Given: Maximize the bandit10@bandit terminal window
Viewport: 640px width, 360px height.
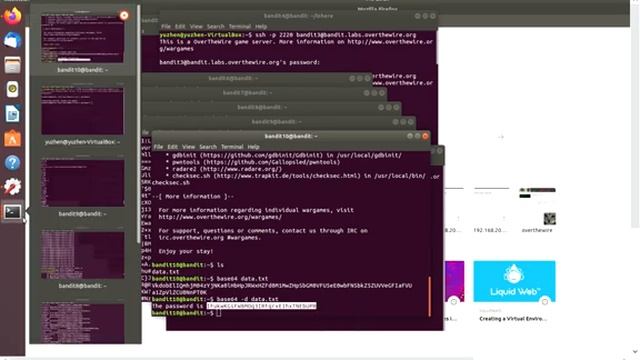Looking at the screenshot, I should [418, 136].
